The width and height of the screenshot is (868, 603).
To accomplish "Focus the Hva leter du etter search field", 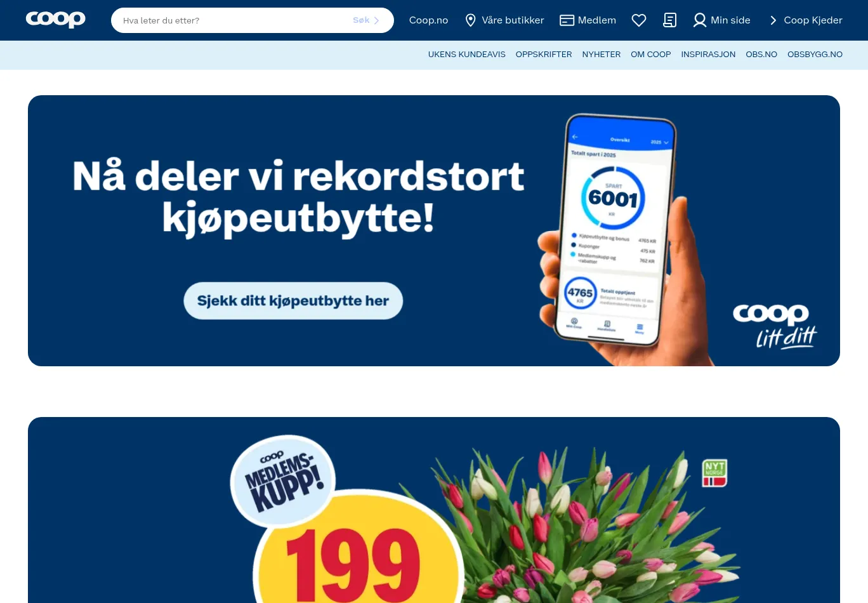I will click(235, 20).
